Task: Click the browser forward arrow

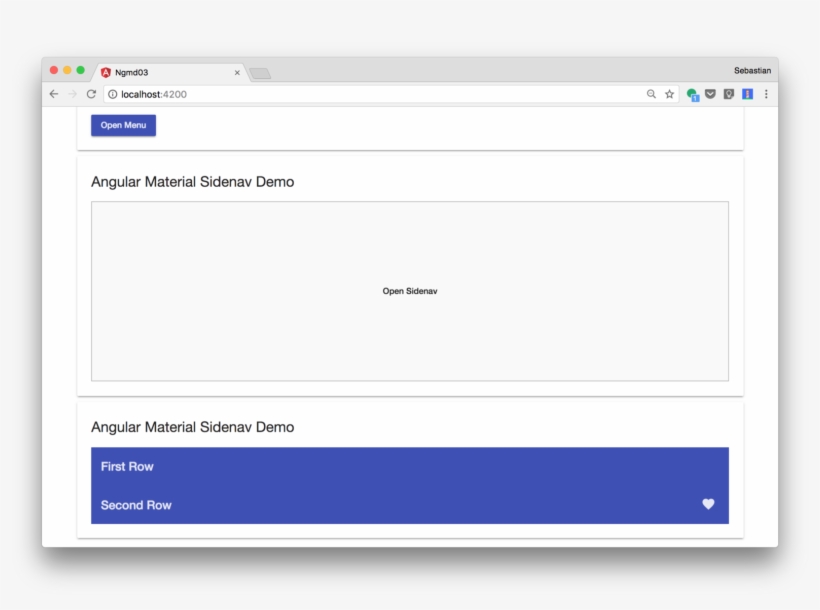Action: click(72, 94)
